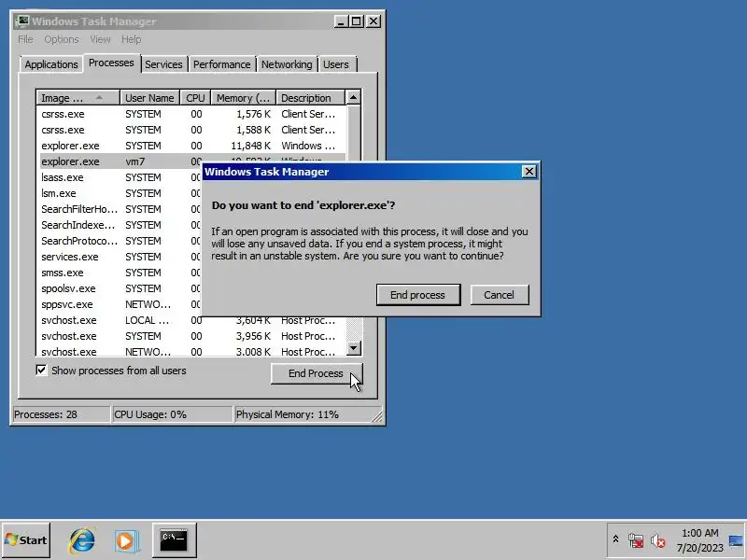This screenshot has width=747, height=560.
Task: Click the Start button
Action: pyautogui.click(x=26, y=540)
